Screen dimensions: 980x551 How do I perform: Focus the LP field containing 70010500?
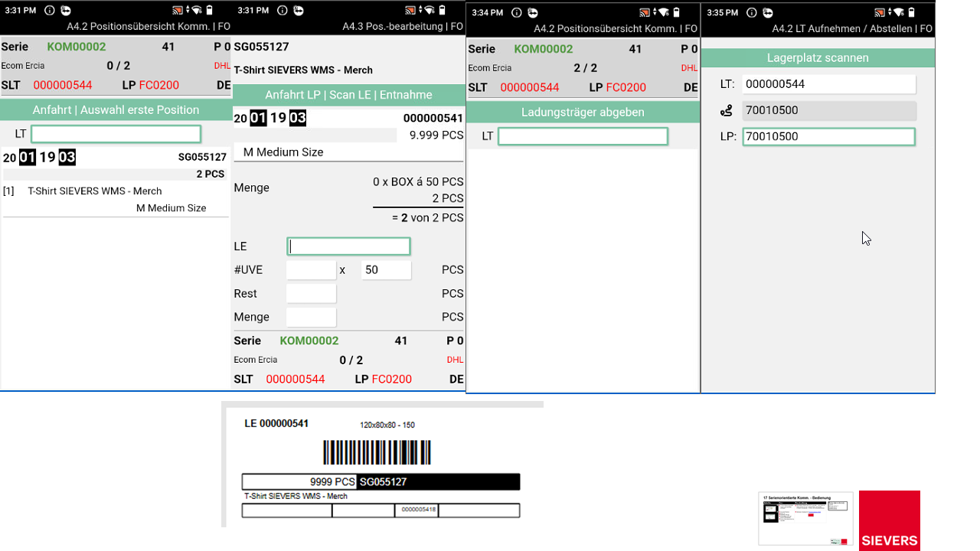[829, 137]
